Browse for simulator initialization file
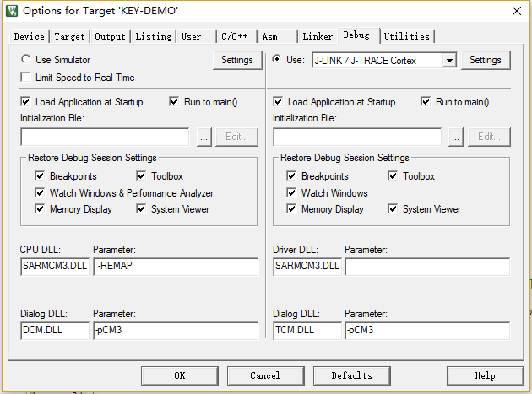The height and width of the screenshot is (394, 532). [x=204, y=137]
